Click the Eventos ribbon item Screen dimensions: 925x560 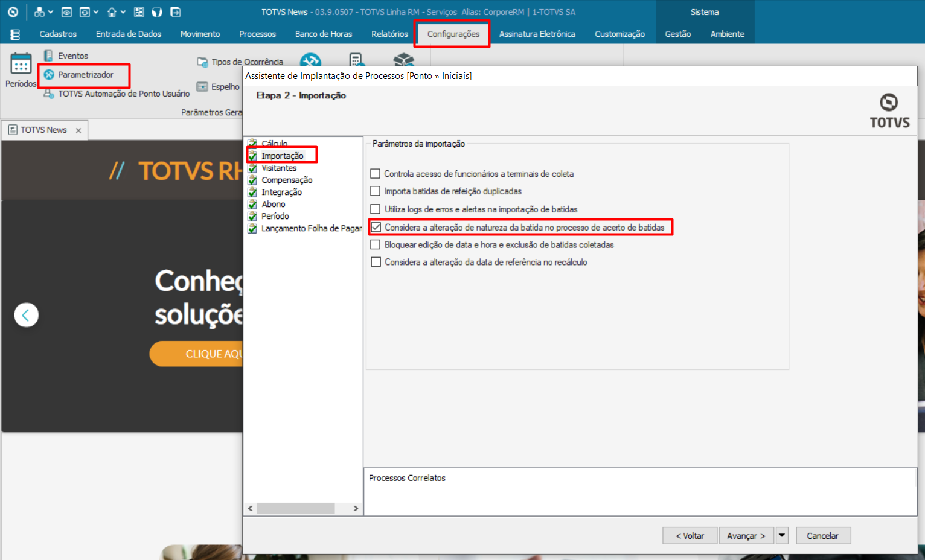(x=66, y=56)
